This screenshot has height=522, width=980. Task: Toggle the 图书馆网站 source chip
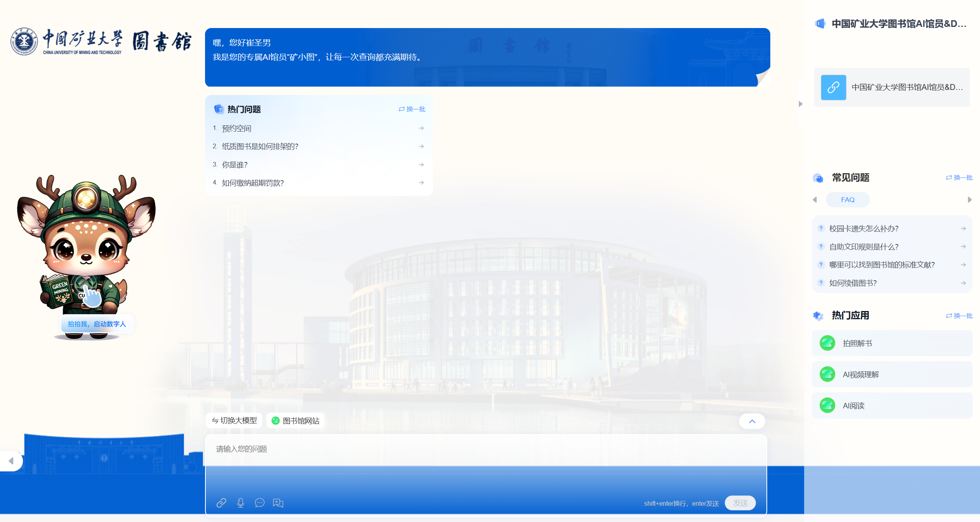point(295,420)
